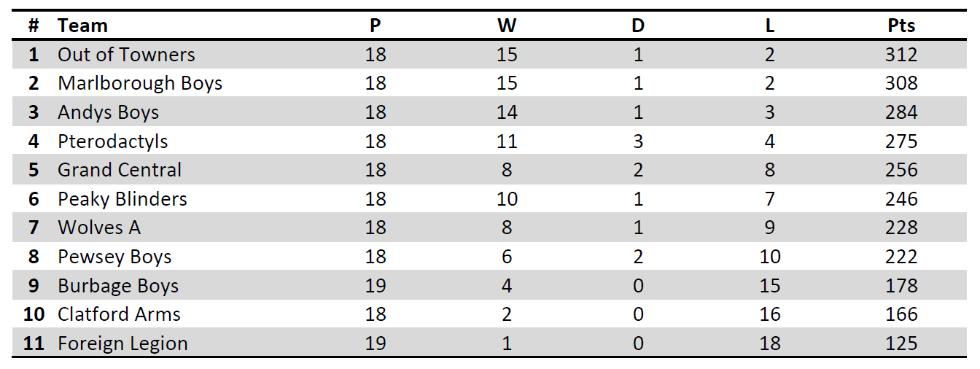Click the 312 points value
The height and width of the screenshot is (369, 980).
pyautogui.click(x=901, y=55)
